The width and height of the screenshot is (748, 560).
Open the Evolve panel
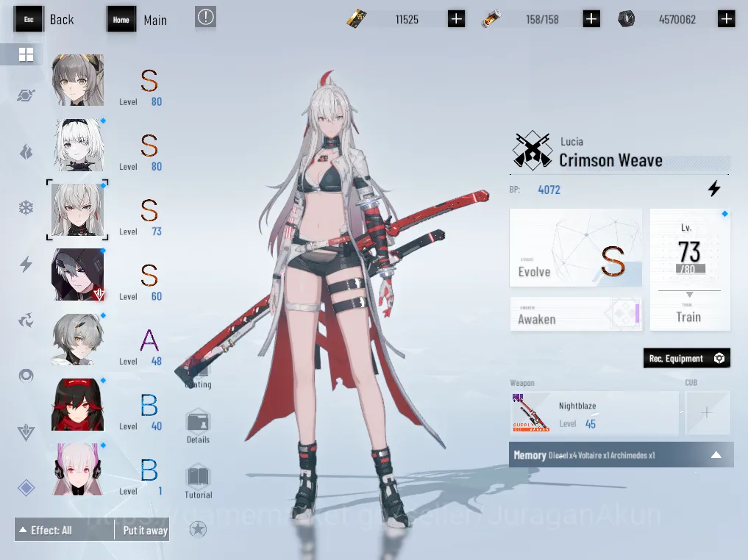pos(576,248)
